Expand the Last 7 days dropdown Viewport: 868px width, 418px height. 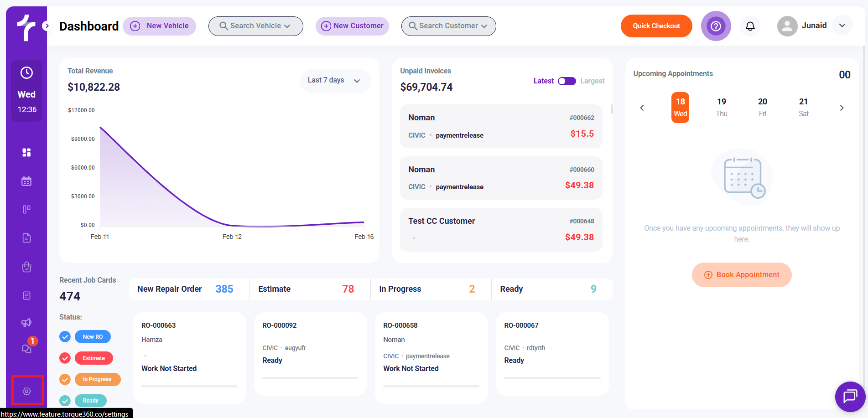335,81
